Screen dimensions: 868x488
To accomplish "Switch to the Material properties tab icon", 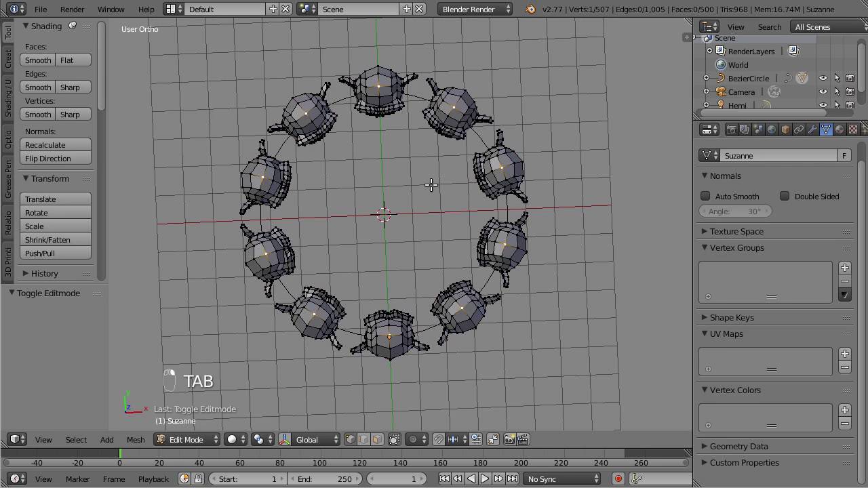I will [x=840, y=129].
